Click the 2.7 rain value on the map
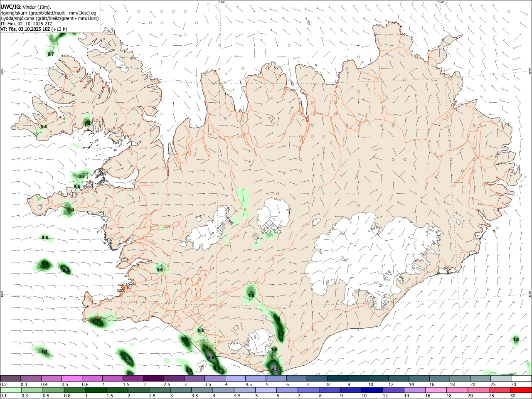The width and height of the screenshot is (532, 399). tap(189, 370)
